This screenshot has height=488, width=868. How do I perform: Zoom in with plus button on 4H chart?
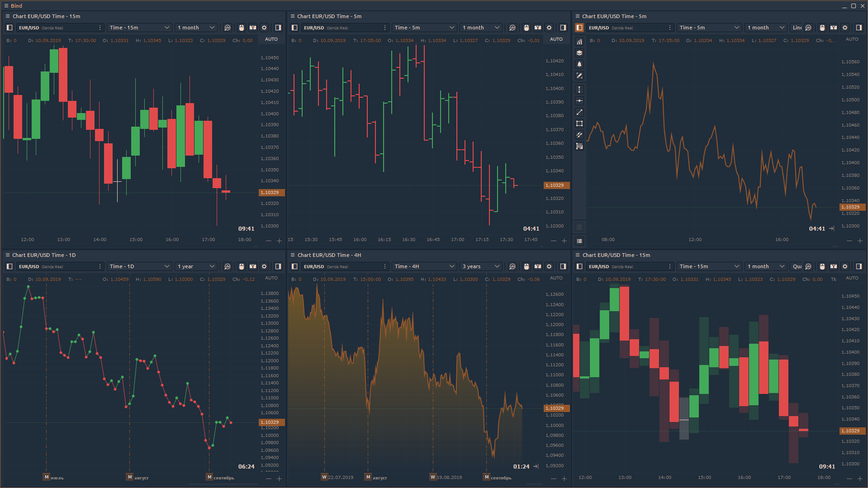click(564, 479)
